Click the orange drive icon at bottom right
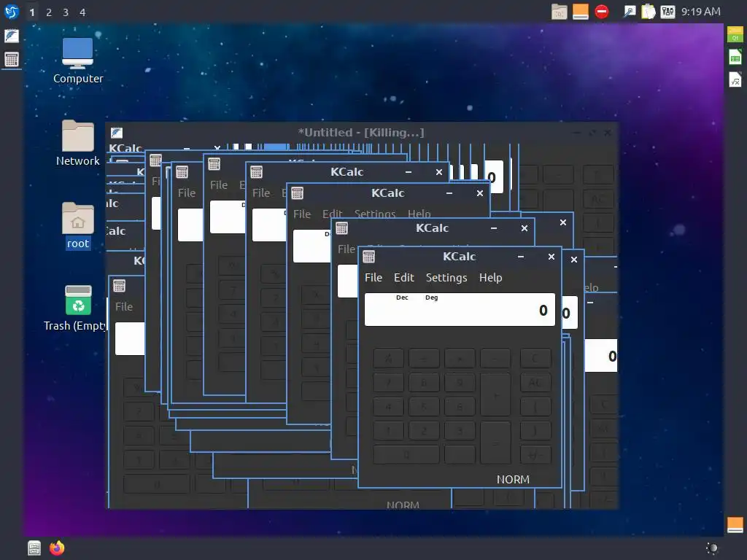Image resolution: width=747 pixels, height=560 pixels. 735,525
